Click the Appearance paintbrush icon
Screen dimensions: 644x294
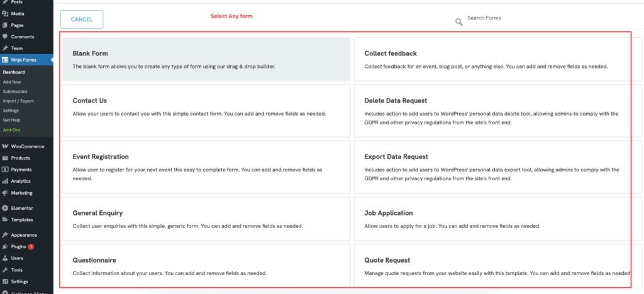coord(5,235)
